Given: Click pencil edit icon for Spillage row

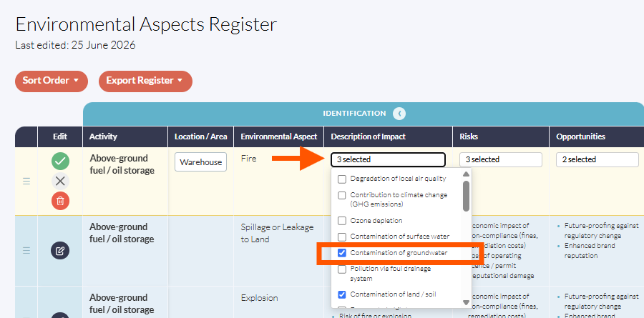Looking at the screenshot, I should 60,250.
